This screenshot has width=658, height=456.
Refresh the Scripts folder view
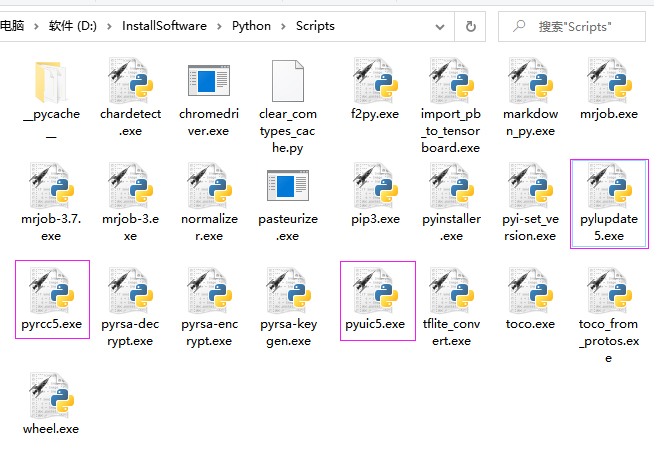470,27
